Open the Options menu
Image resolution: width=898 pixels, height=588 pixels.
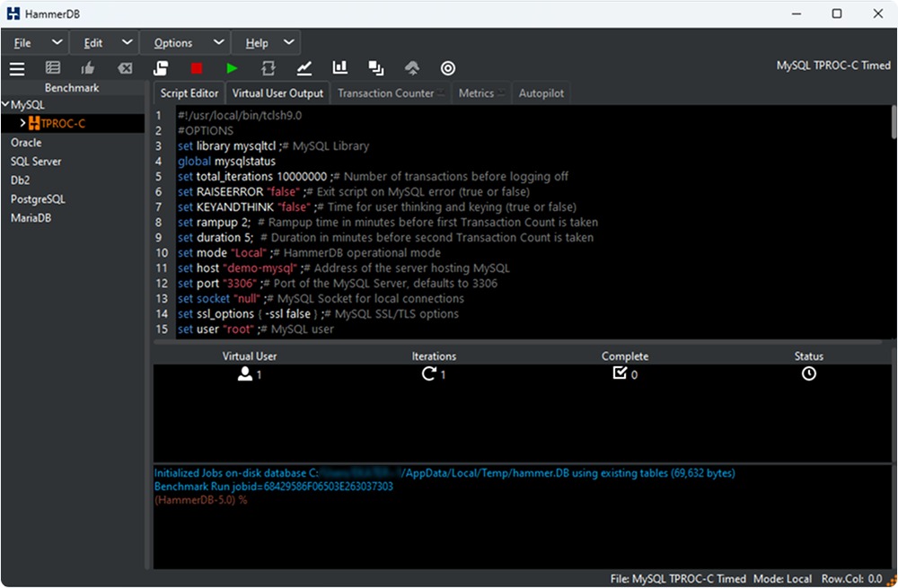[x=173, y=43]
